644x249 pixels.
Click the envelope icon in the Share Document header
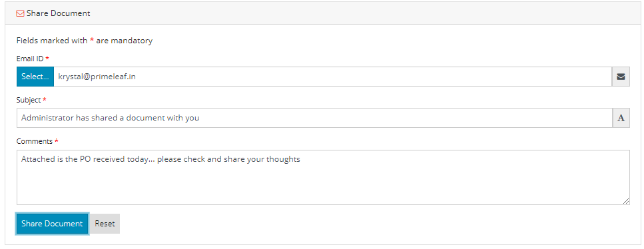pos(20,13)
